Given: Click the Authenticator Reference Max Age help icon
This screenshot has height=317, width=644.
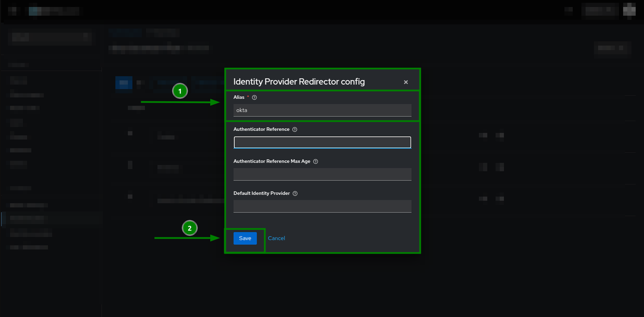Looking at the screenshot, I should [315, 161].
